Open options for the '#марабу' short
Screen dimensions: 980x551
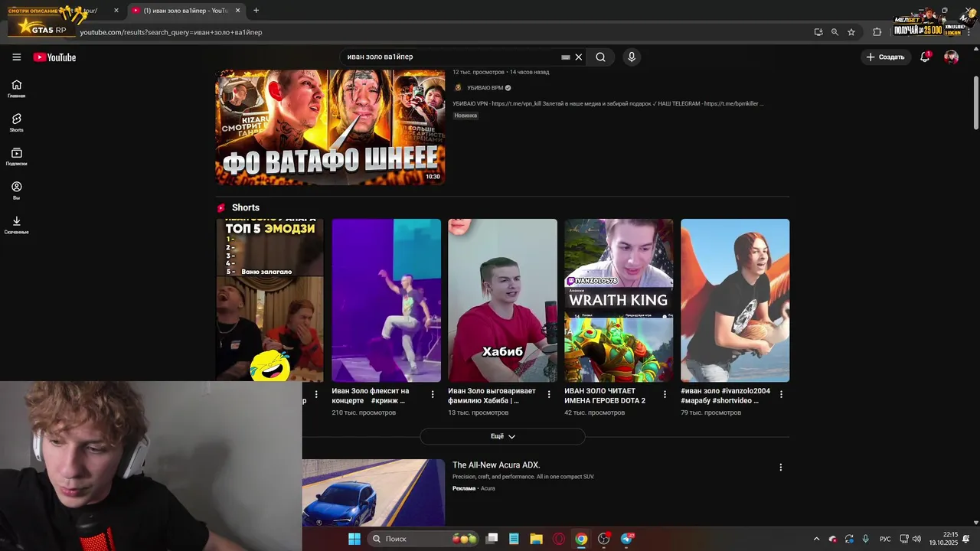coord(781,394)
